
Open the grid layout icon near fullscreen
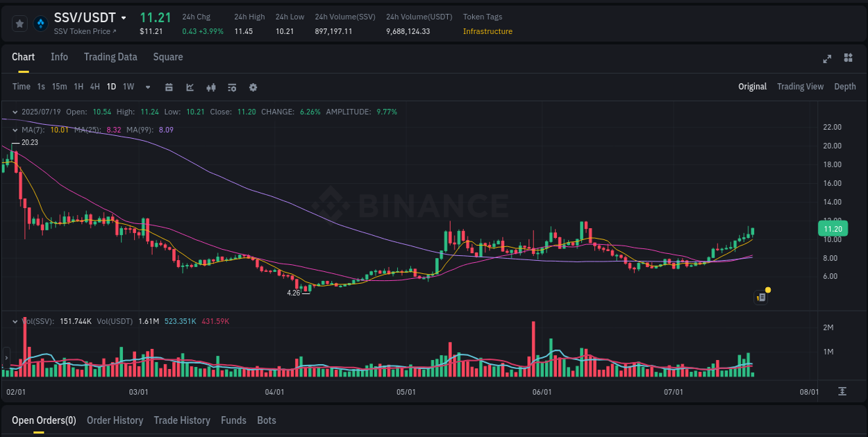tap(847, 60)
